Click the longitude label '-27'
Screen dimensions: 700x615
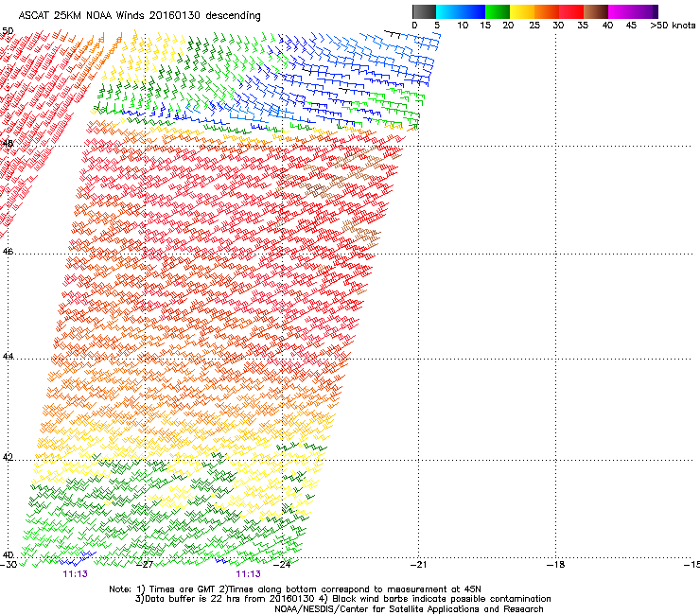click(x=145, y=565)
